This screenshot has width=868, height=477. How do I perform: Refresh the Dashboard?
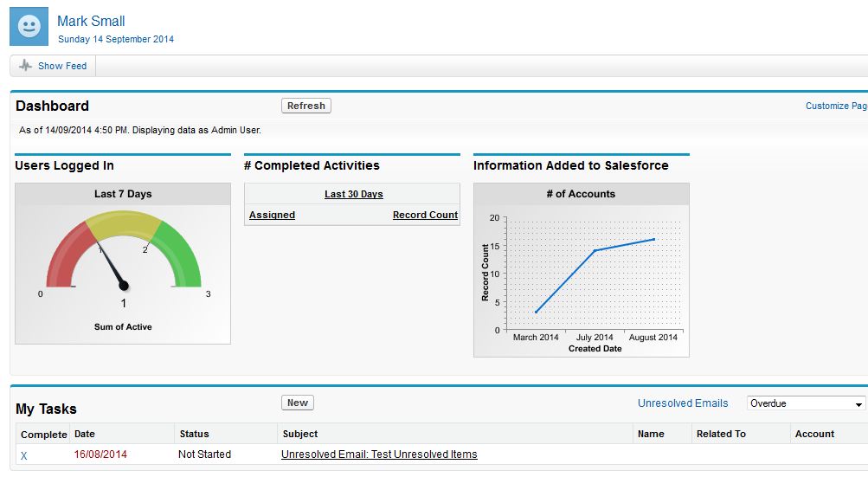coord(305,106)
